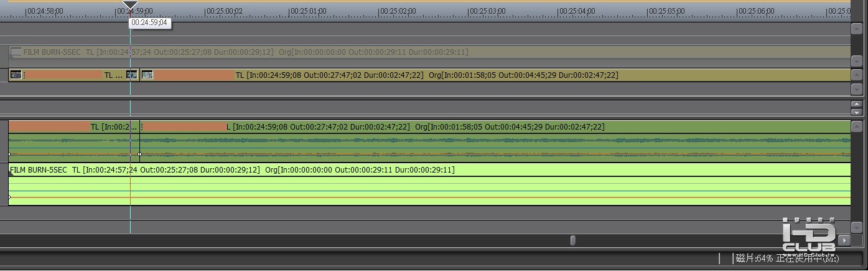Click the FILM BURN-5SEC clip icon on the video track
868x271 pixels.
pos(16,52)
